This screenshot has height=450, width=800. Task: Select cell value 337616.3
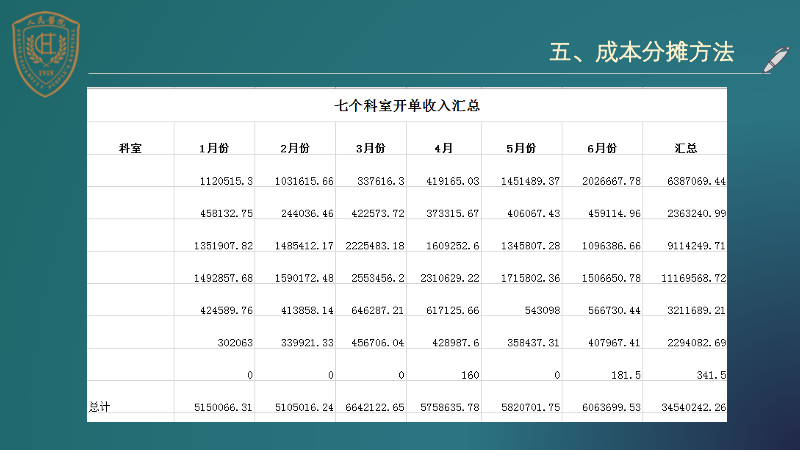[x=381, y=181]
